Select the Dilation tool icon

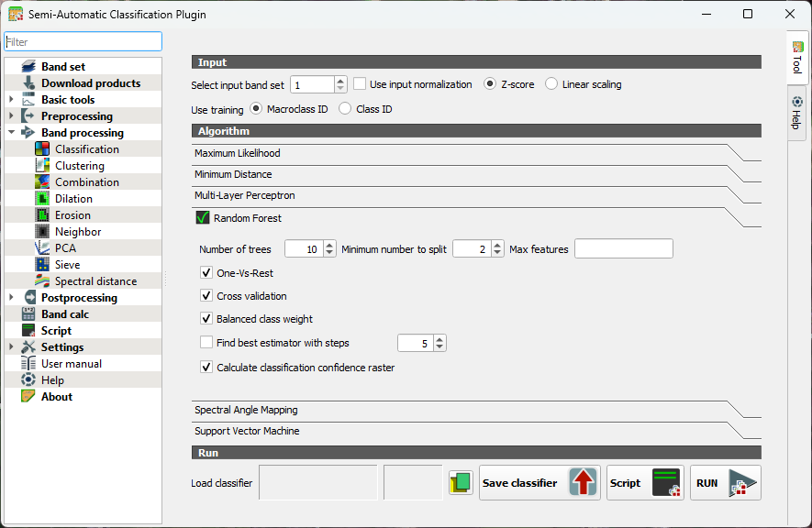(x=42, y=199)
